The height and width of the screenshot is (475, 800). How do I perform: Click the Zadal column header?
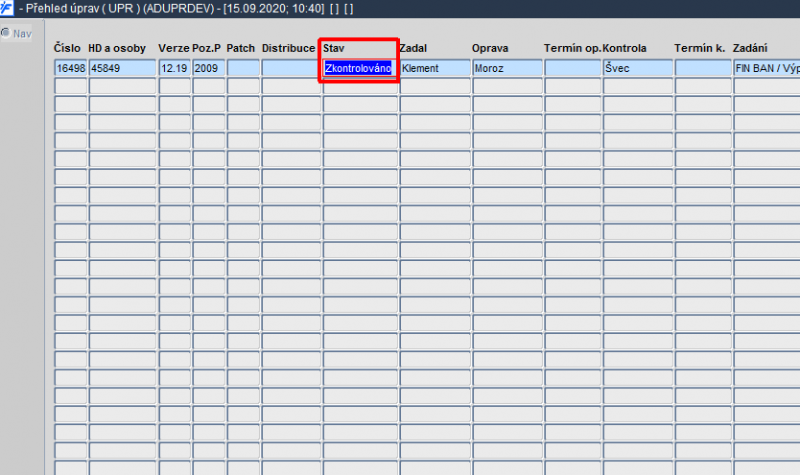tap(413, 48)
